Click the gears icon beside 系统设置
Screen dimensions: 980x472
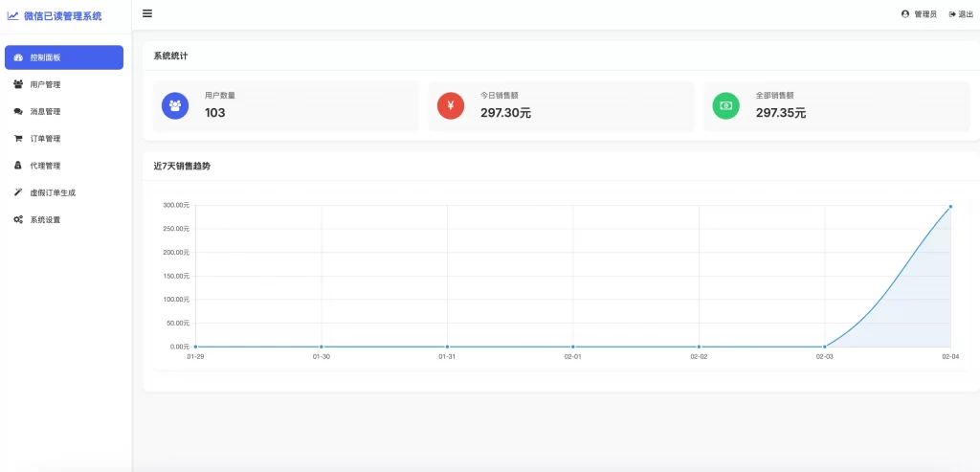[18, 219]
